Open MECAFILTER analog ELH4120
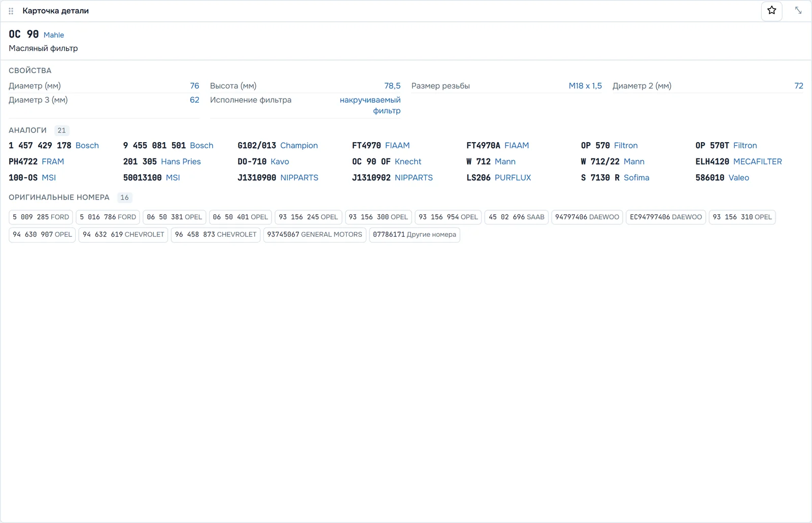 pyautogui.click(x=738, y=162)
